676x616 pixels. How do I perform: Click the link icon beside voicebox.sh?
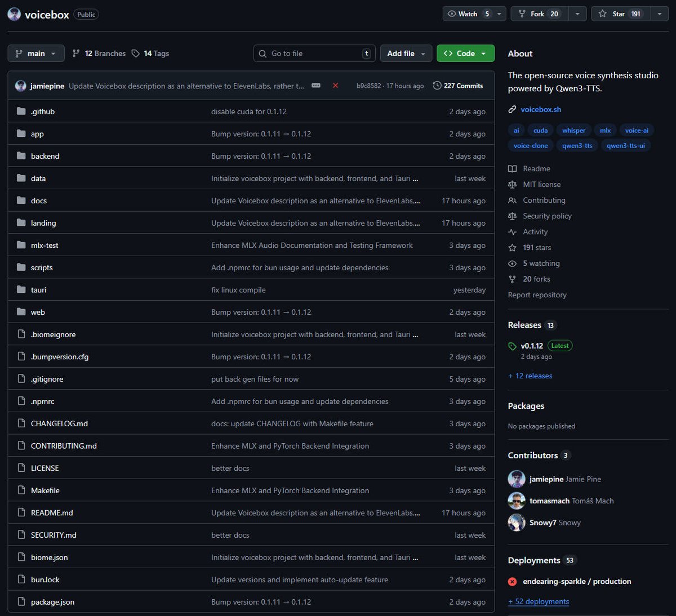[512, 109]
